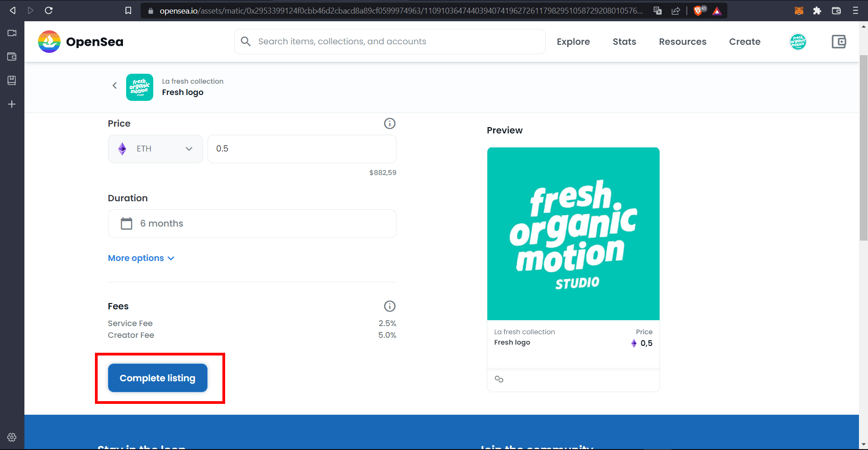Click the OpenSea logo icon
This screenshot has height=450, width=868.
(x=49, y=42)
